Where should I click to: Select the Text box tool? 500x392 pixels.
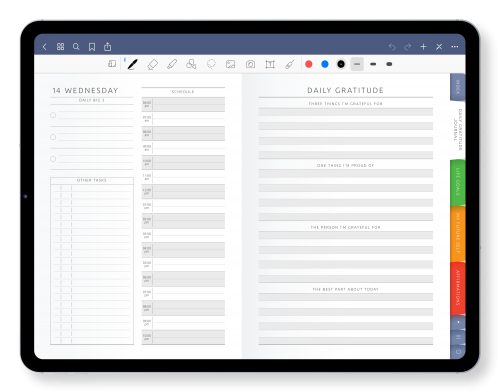[270, 64]
